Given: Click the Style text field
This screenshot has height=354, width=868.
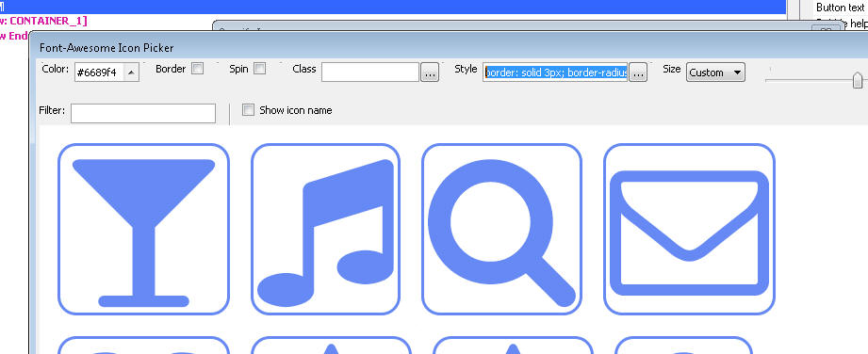Looking at the screenshot, I should pyautogui.click(x=555, y=72).
